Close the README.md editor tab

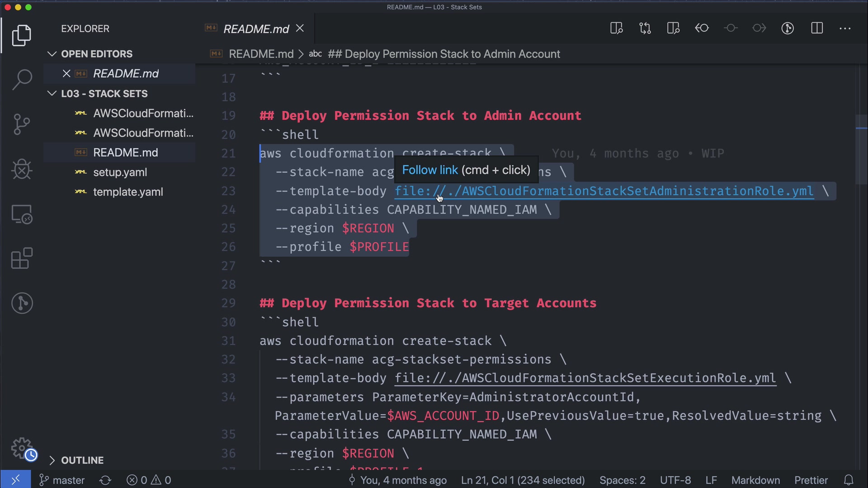[x=300, y=28]
